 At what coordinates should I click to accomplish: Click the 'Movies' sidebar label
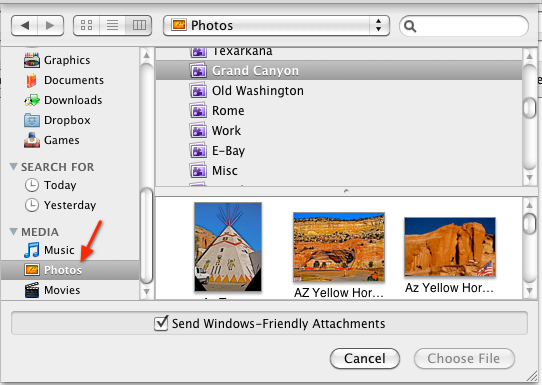pyautogui.click(x=62, y=290)
